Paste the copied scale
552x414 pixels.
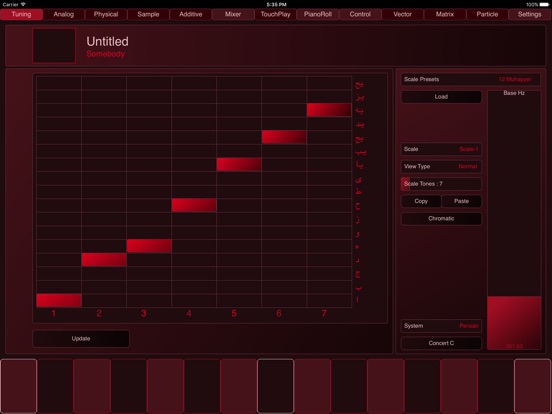[x=461, y=201]
